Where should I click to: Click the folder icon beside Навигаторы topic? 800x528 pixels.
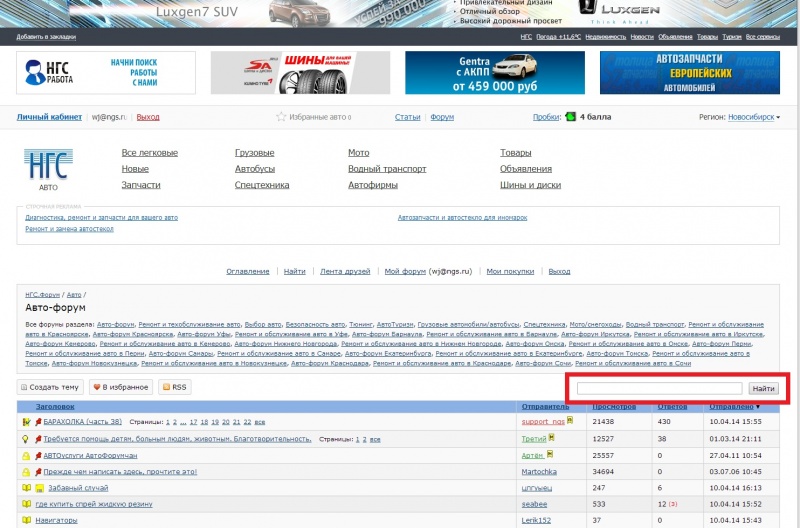(x=26, y=520)
